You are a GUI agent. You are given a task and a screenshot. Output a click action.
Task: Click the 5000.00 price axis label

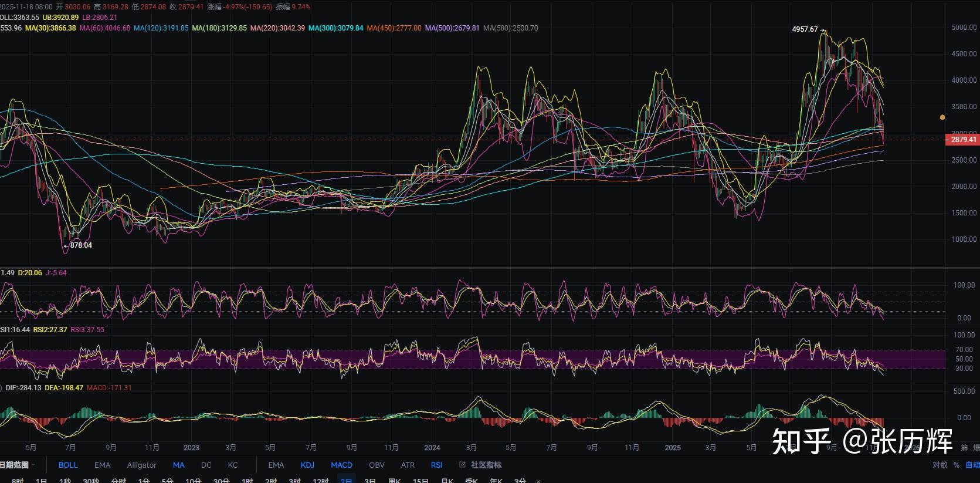click(x=964, y=28)
